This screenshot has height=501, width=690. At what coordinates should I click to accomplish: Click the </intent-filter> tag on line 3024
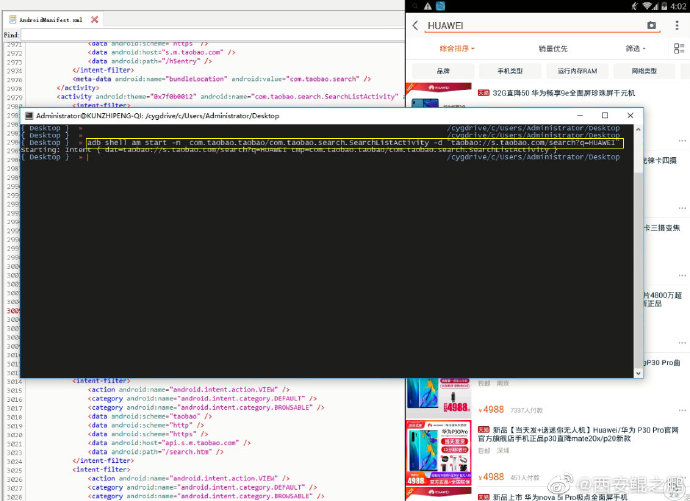103,461
